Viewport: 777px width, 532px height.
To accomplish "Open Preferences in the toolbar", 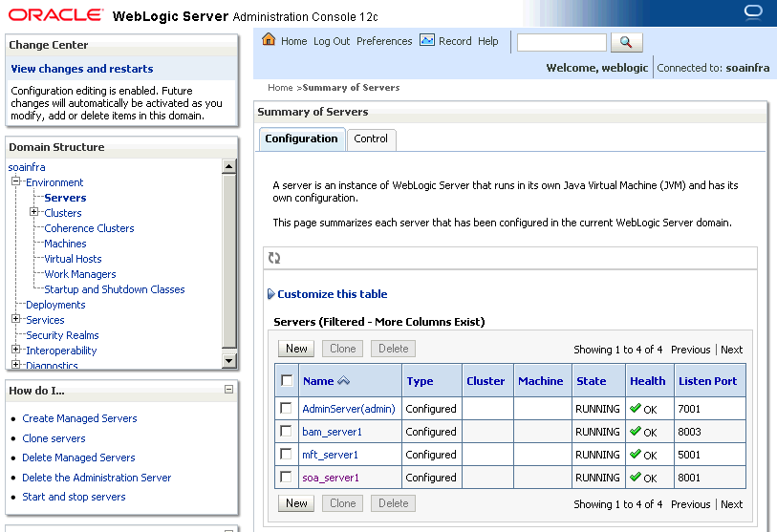I will 384,42.
